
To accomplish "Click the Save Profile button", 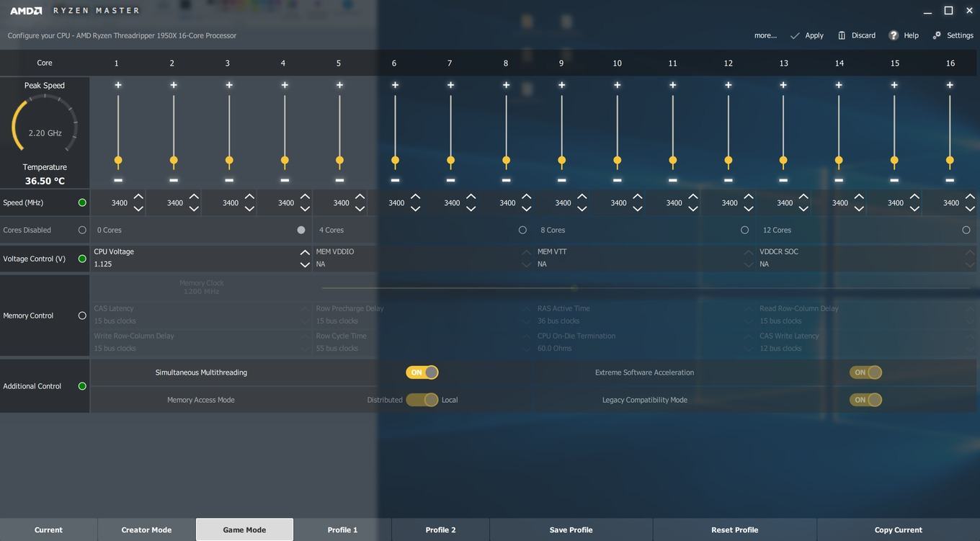I will coord(571,529).
